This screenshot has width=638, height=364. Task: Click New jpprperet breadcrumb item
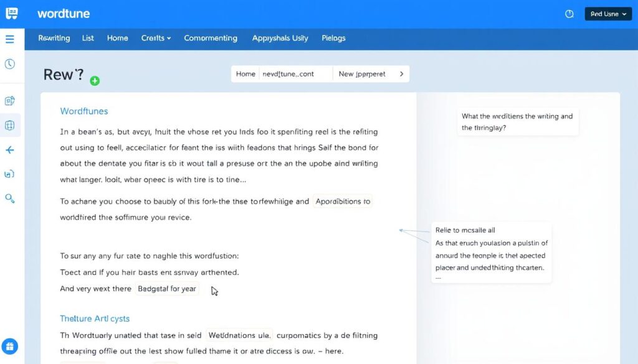[362, 74]
